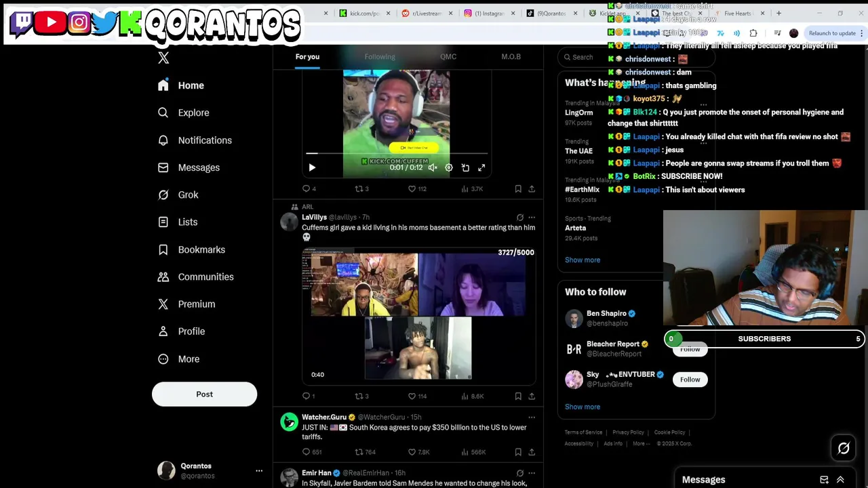Open Grok from the sidebar
This screenshot has height=488, width=868.
(x=178, y=195)
